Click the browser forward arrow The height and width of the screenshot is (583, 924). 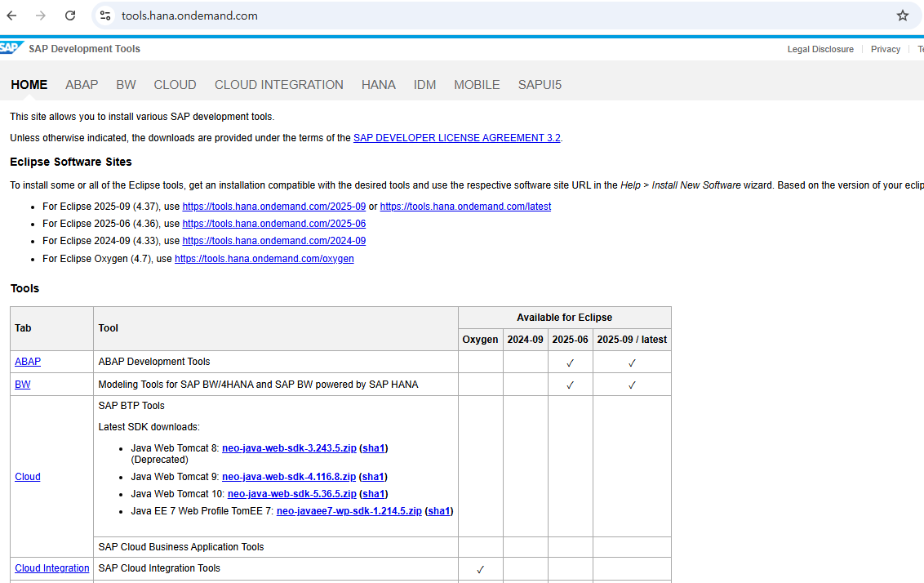click(41, 16)
